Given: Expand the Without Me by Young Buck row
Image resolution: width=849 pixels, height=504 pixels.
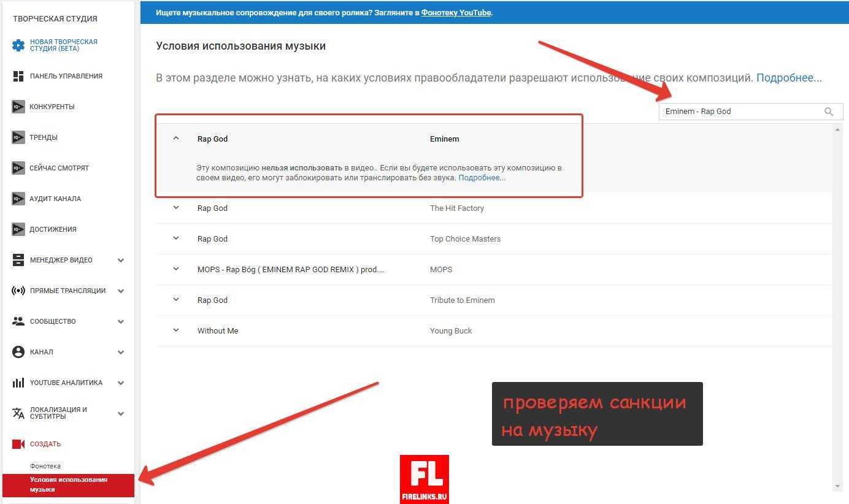Looking at the screenshot, I should pyautogui.click(x=176, y=330).
